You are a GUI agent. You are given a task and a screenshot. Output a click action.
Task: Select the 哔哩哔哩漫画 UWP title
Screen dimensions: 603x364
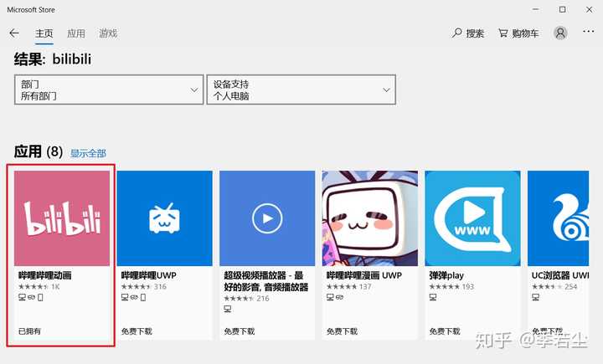(x=363, y=275)
